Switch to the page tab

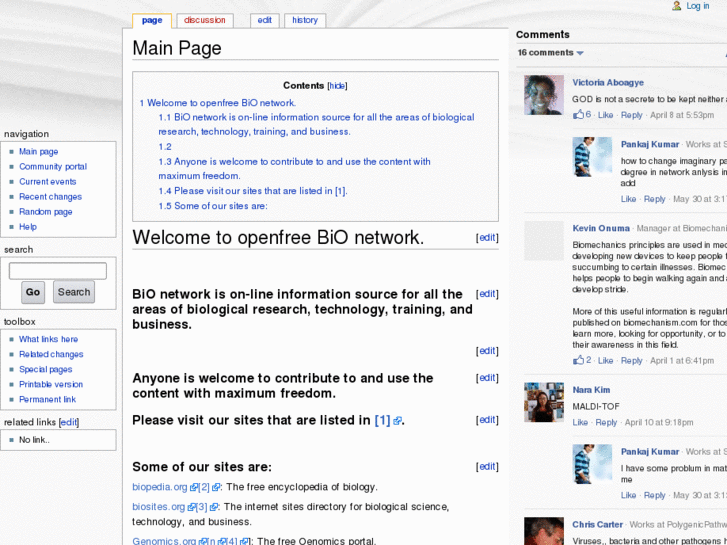(x=152, y=20)
